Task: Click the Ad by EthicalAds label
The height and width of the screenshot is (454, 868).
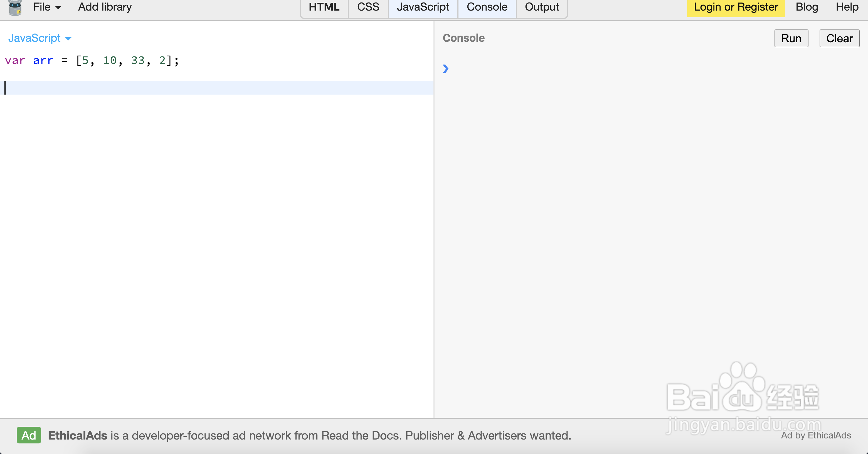Action: pos(816,435)
